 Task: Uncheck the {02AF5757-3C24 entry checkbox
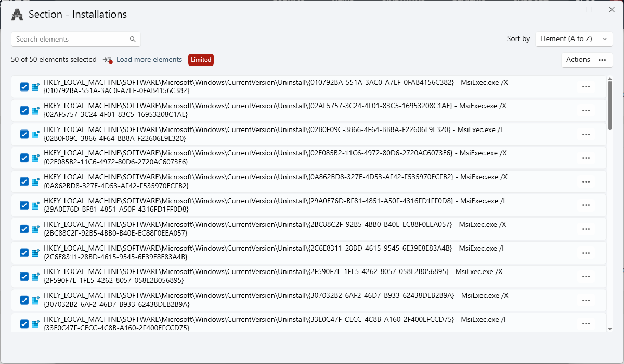click(24, 111)
